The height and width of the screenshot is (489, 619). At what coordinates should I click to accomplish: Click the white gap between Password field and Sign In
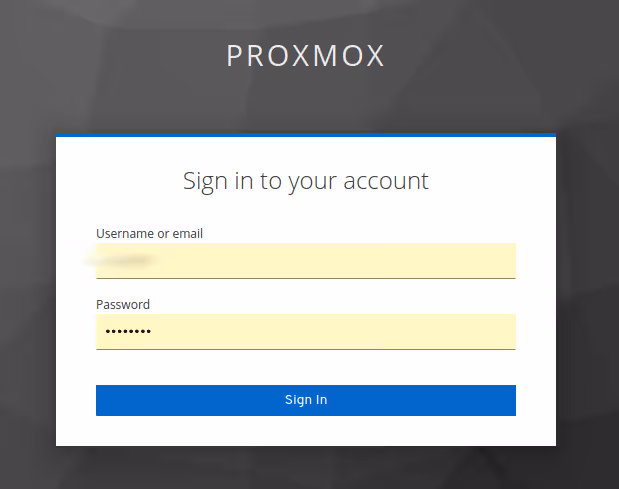coord(305,367)
